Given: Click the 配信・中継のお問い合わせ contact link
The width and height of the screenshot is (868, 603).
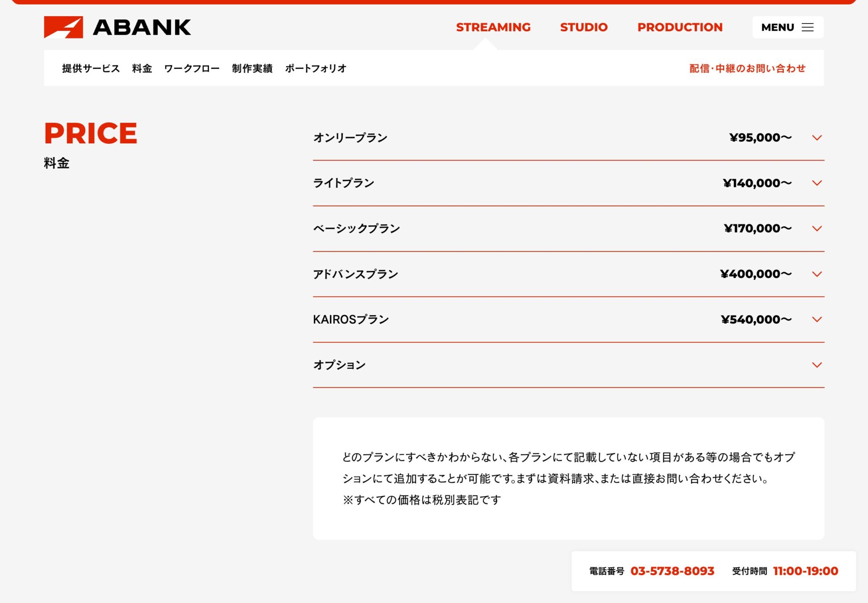Looking at the screenshot, I should pos(747,68).
